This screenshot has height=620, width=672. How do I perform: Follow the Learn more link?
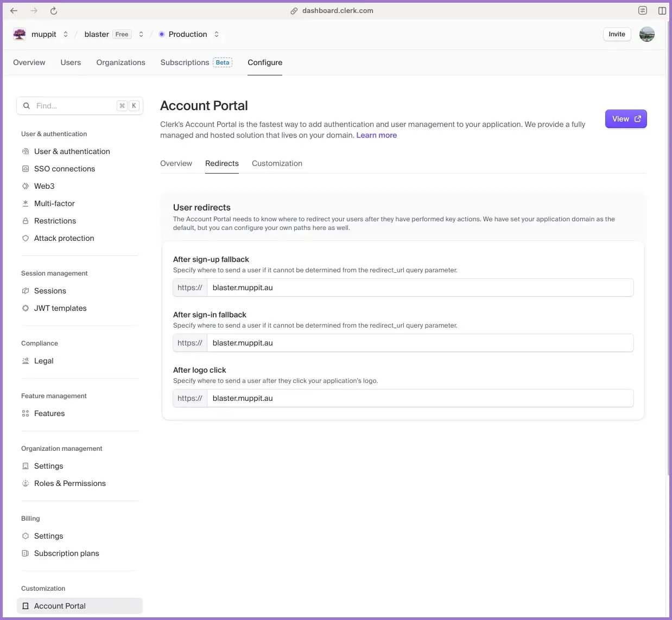tap(376, 135)
